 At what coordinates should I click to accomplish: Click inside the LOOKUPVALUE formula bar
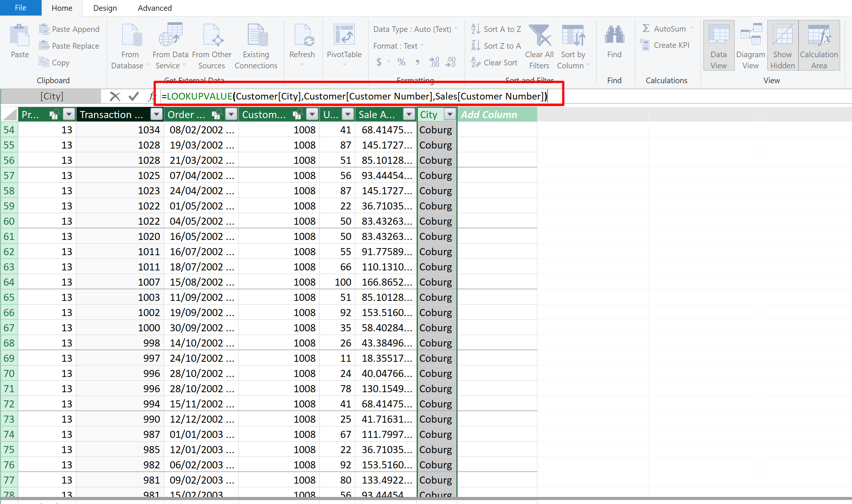355,97
